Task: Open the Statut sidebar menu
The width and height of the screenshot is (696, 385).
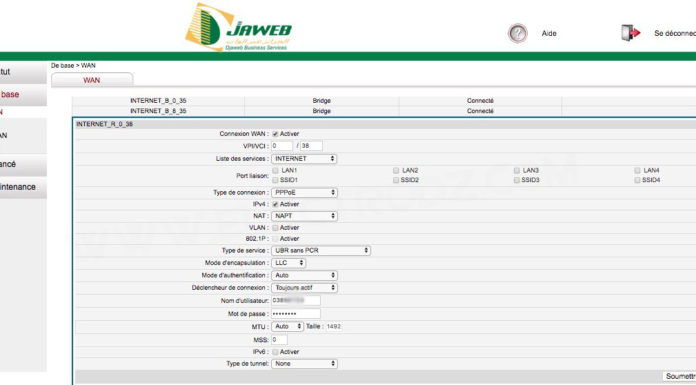Action: tap(23, 72)
